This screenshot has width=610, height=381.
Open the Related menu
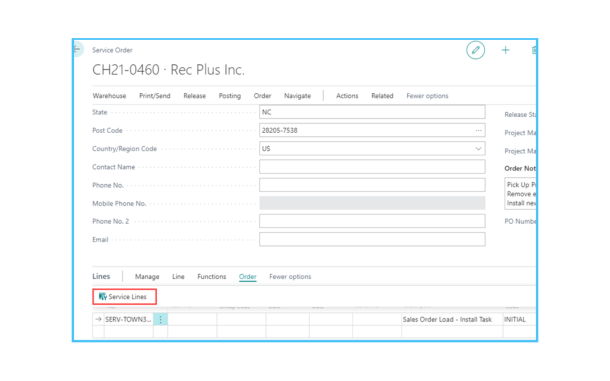382,96
